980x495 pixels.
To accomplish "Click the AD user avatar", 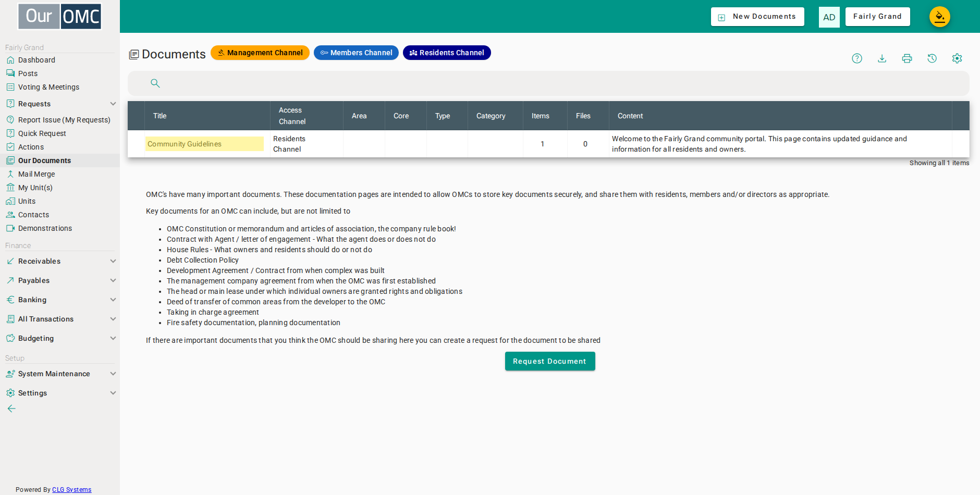I will pyautogui.click(x=829, y=17).
